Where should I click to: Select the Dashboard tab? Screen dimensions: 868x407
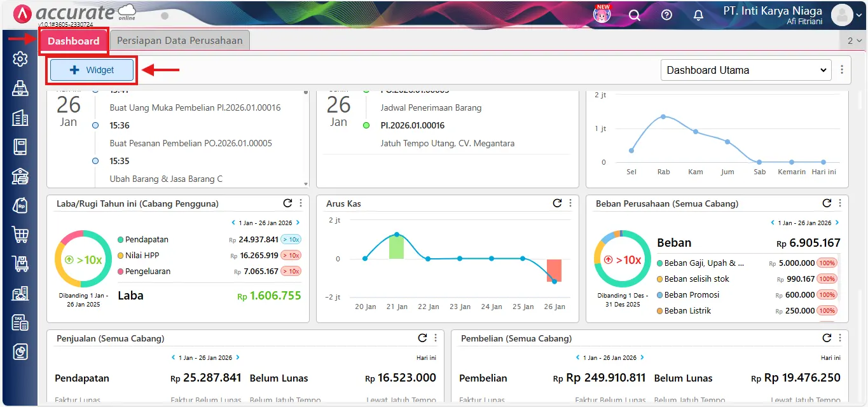tap(73, 39)
